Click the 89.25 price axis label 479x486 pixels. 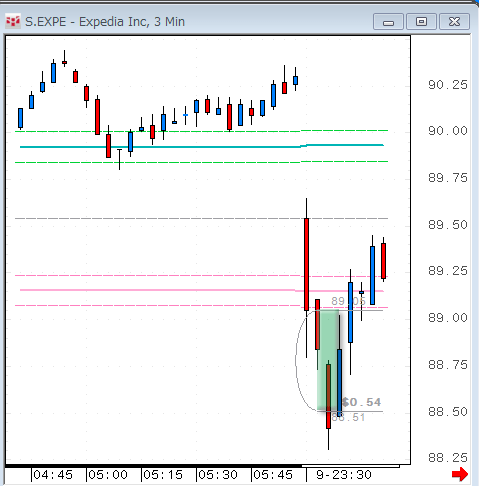point(448,271)
